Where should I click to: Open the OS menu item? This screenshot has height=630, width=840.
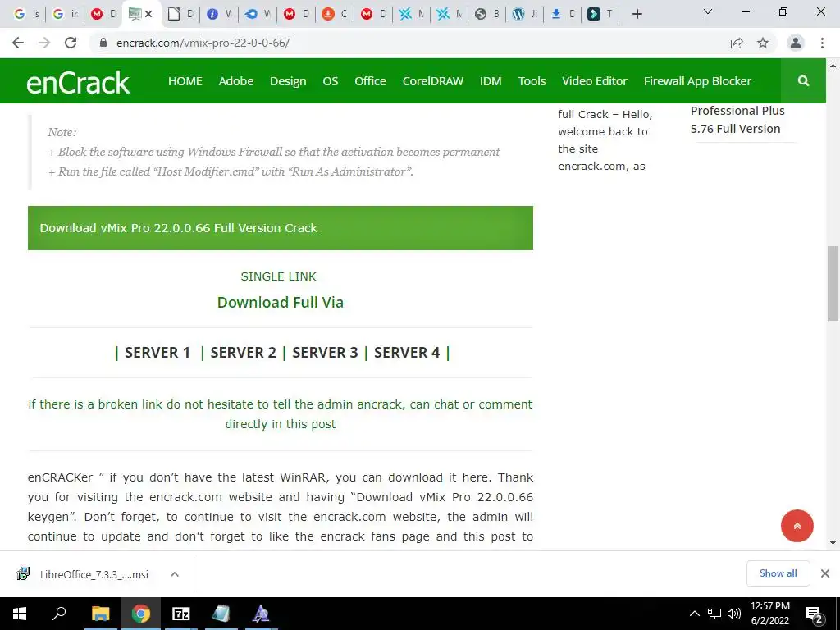click(x=330, y=81)
